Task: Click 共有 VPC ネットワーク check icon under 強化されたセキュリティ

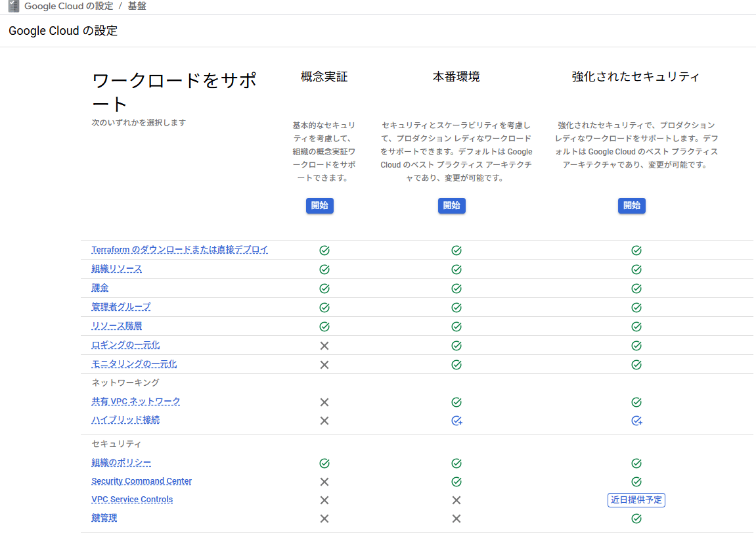Action: [636, 402]
